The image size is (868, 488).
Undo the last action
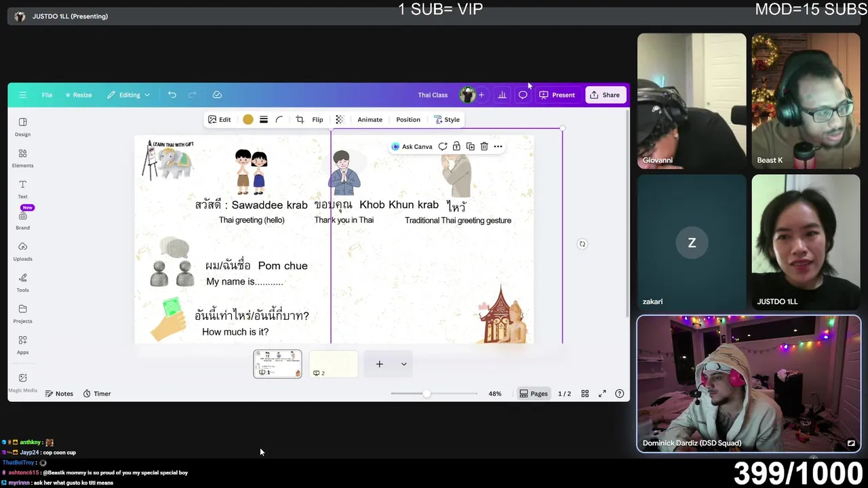[172, 95]
